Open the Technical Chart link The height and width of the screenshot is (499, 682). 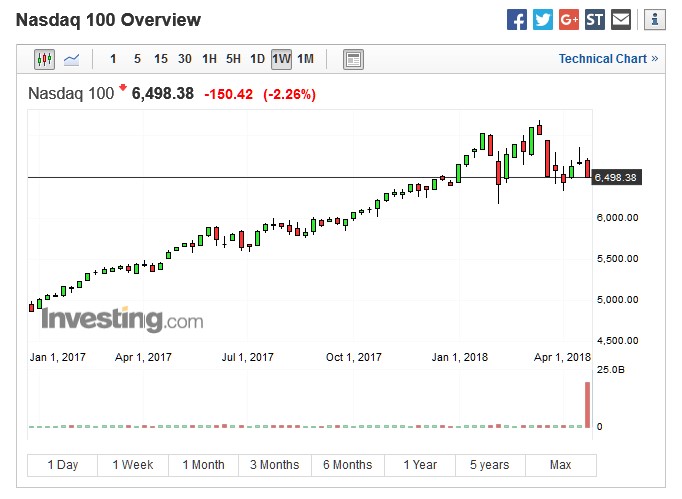[x=608, y=59]
